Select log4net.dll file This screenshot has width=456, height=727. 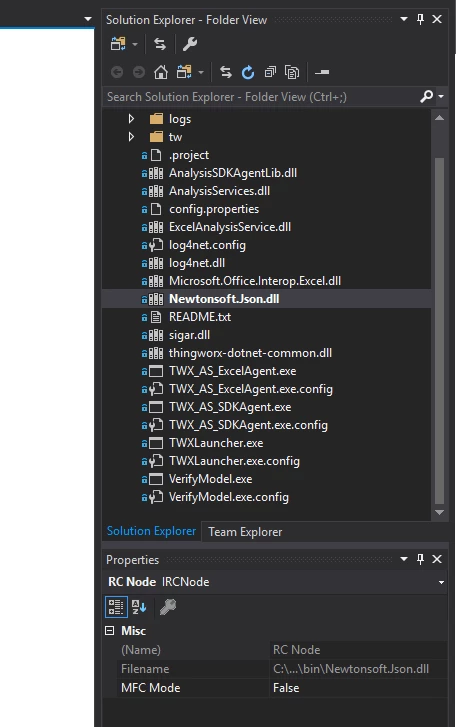(x=197, y=263)
